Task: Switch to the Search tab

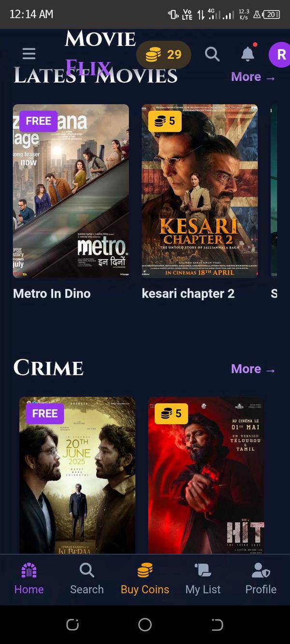Action: (87, 579)
